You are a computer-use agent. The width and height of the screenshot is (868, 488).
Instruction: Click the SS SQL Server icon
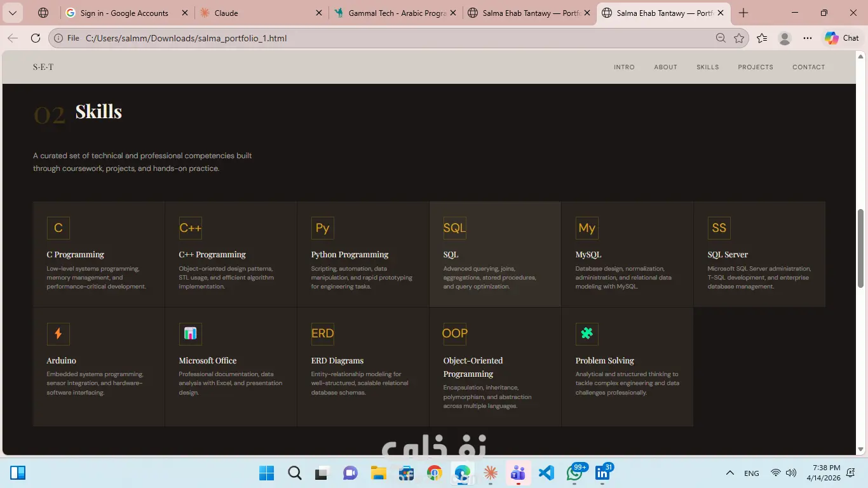tap(719, 228)
